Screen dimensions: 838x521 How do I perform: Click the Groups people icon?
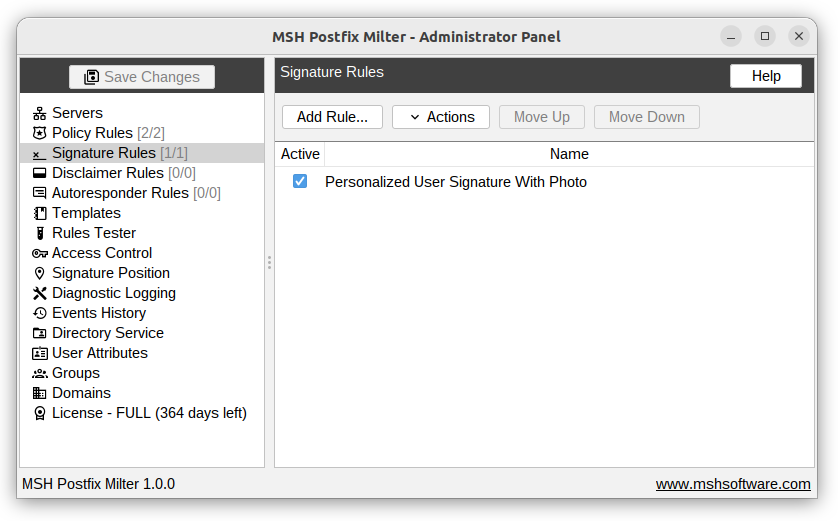tap(40, 374)
